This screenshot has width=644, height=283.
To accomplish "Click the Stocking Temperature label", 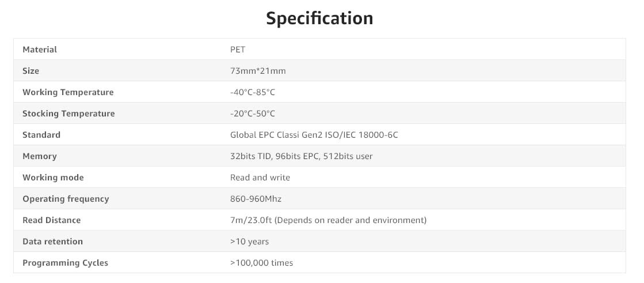I will pyautogui.click(x=68, y=114).
